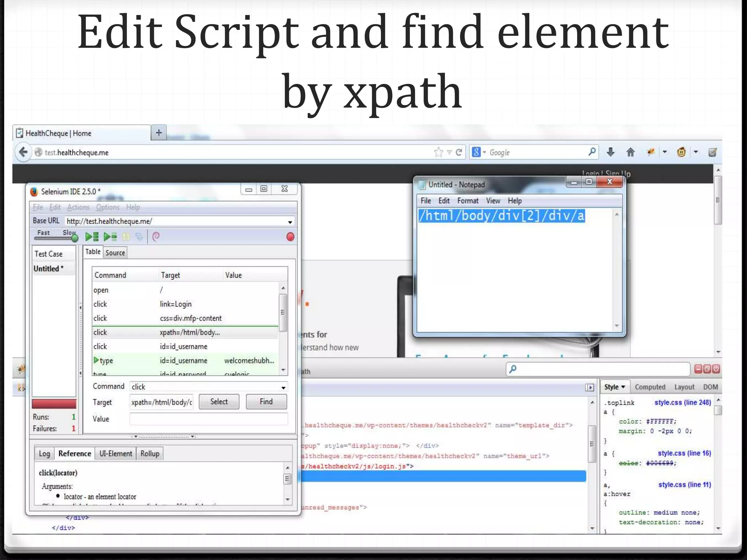Open Base URL dropdown arrow
This screenshot has width=747, height=560.
click(290, 222)
